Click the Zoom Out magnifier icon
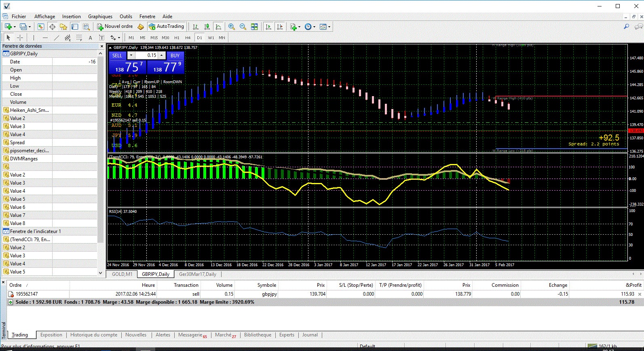Image resolution: width=644 pixels, height=351 pixels. click(243, 27)
